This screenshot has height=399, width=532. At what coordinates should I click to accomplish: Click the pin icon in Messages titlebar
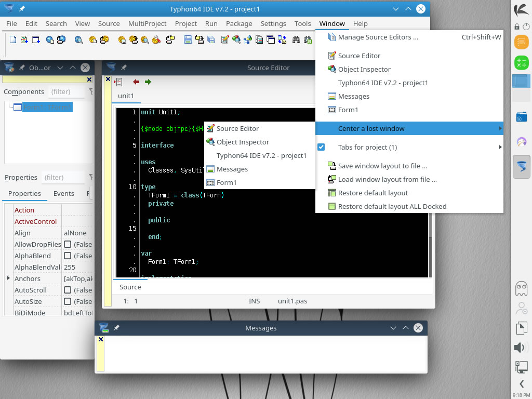coord(116,328)
